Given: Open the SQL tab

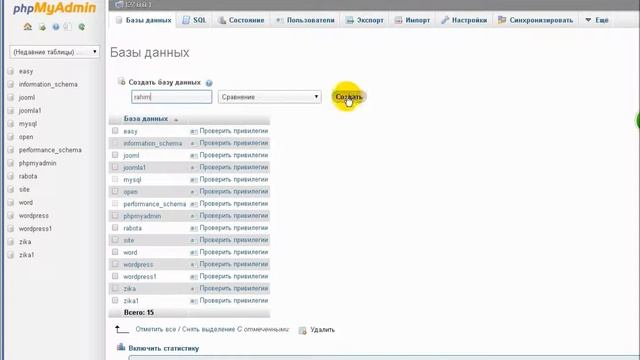Looking at the screenshot, I should pyautogui.click(x=194, y=20).
